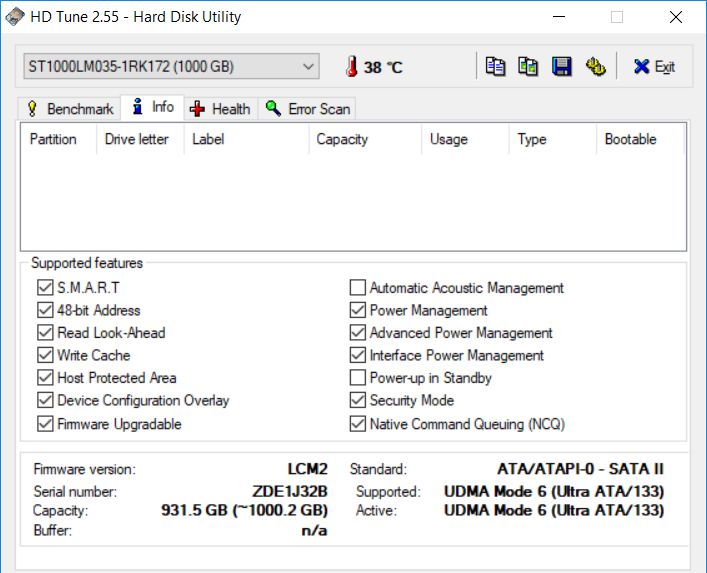Click the Type column header
Screen dimensions: 707x573
553,139
